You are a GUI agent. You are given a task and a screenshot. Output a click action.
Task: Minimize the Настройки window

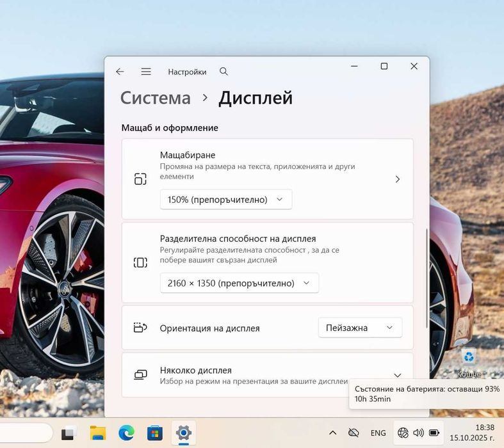[354, 66]
